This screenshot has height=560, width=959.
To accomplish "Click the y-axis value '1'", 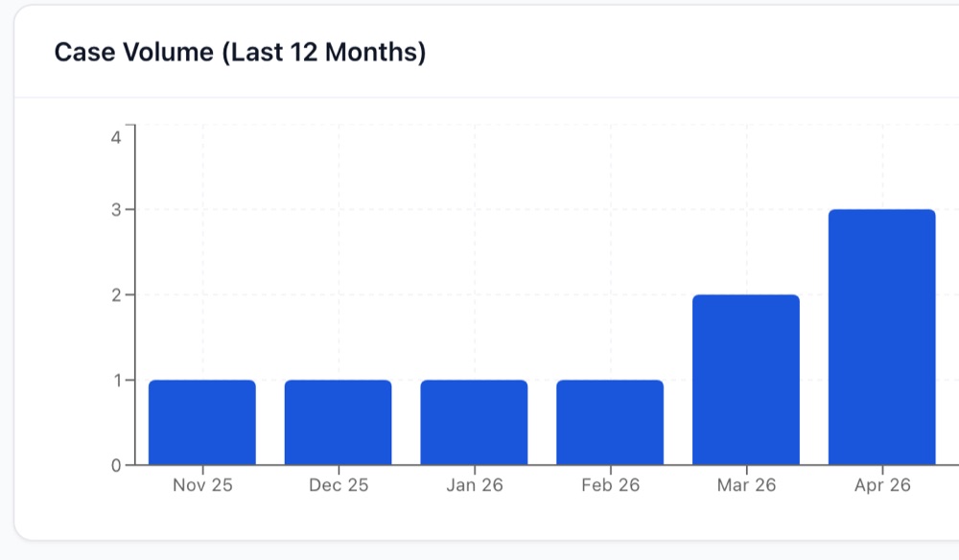I will (117, 381).
